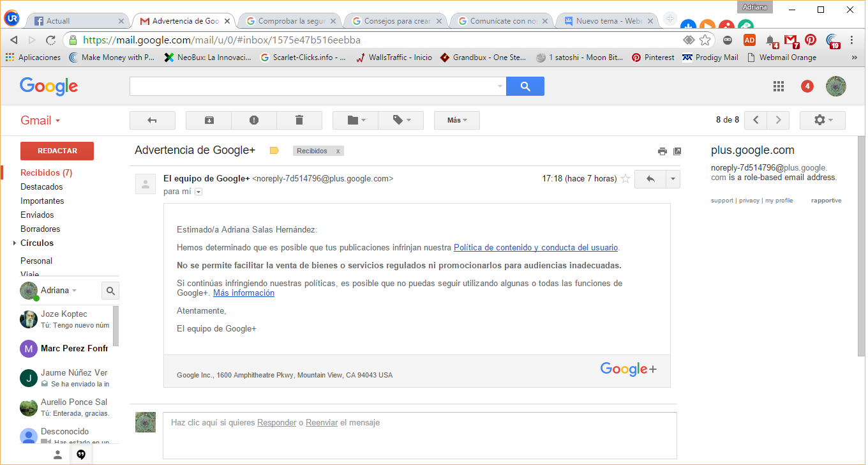Remove the Recibidos label with its x
Screen dimensions: 868x465
click(338, 151)
